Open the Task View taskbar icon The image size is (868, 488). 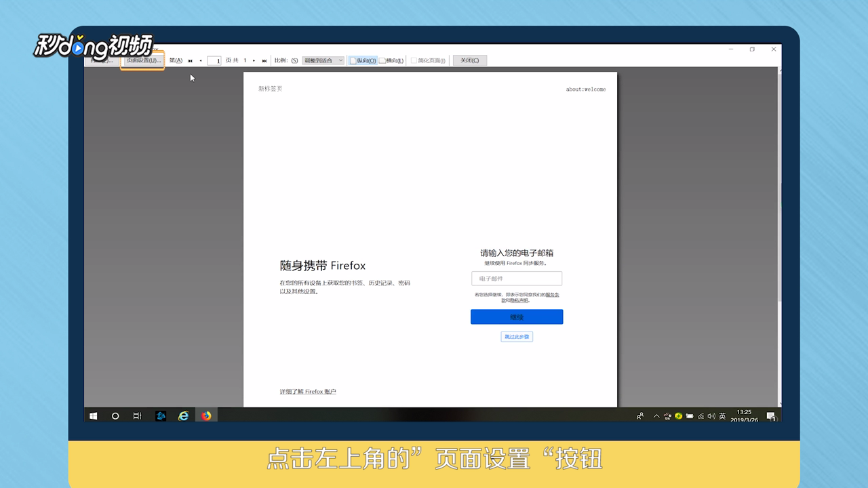coord(137,415)
